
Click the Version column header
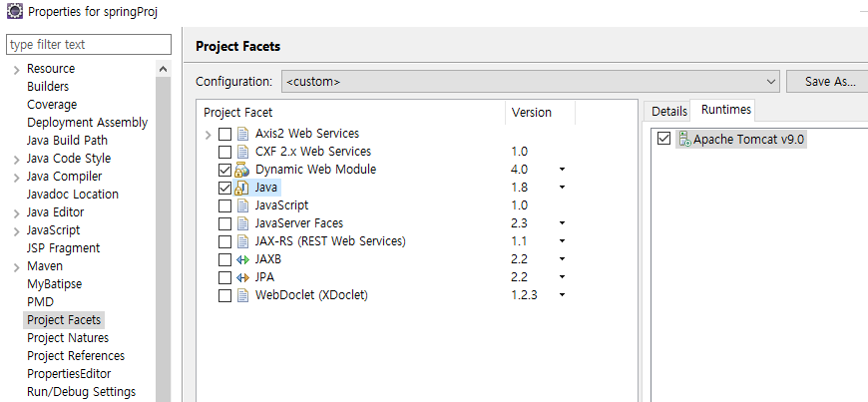(540, 113)
